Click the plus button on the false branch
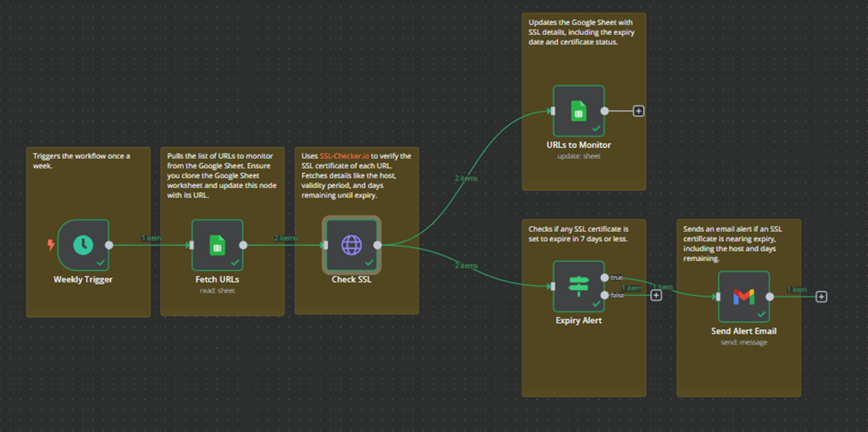868x432 pixels. 656,295
